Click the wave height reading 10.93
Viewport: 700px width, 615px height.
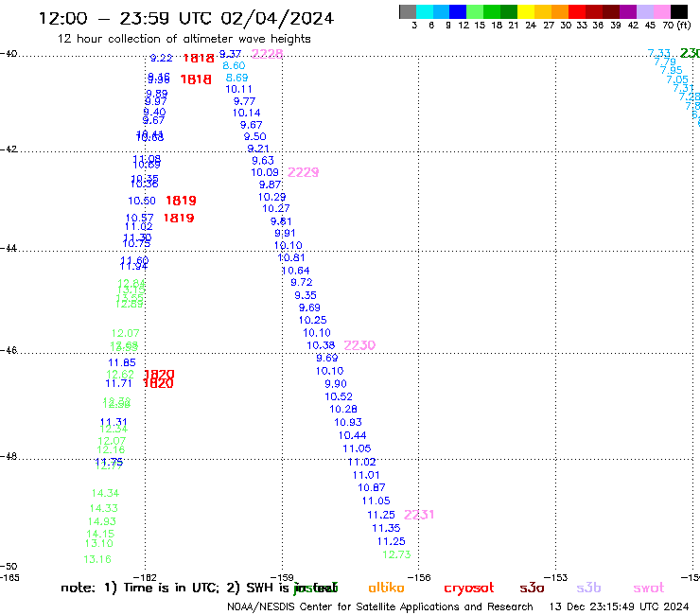pyautogui.click(x=348, y=422)
